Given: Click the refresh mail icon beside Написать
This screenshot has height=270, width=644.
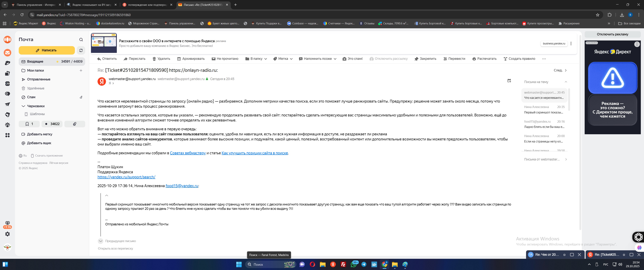Looking at the screenshot, I should coord(81,50).
